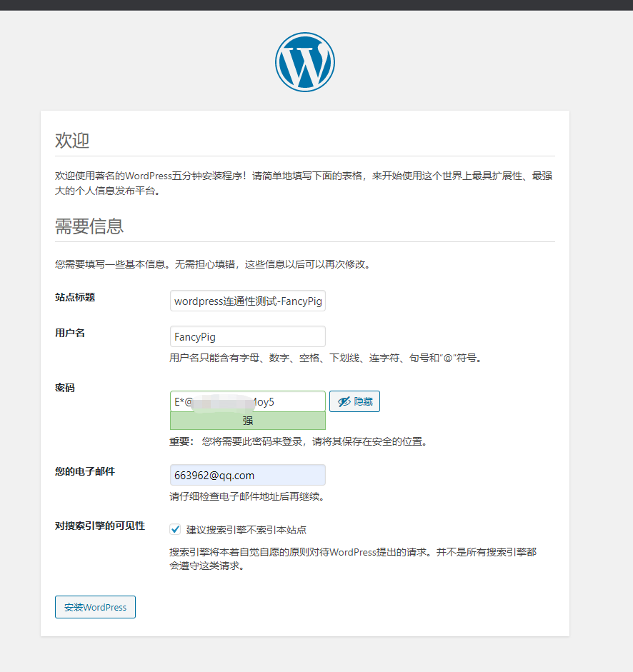Click the email field with 663962@qq.com
Screen dimensions: 633x672
(x=248, y=475)
